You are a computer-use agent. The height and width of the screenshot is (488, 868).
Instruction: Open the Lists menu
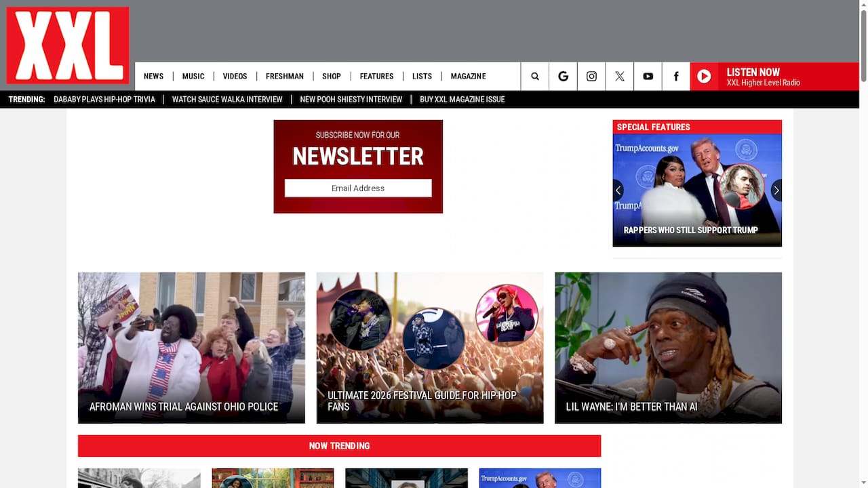[x=422, y=77]
